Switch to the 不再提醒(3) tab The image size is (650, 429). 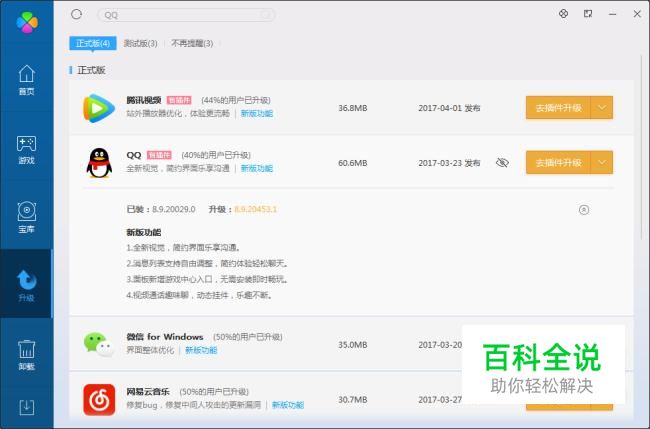point(192,43)
